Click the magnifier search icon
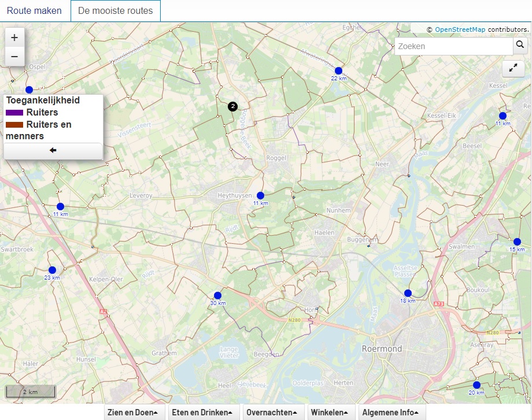The width and height of the screenshot is (532, 420). pos(520,46)
